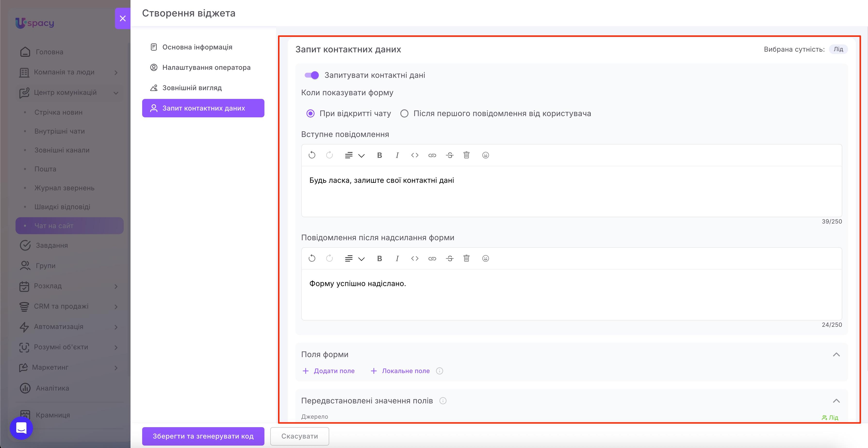868x448 pixels.
Task: Expand Компанія та люди menu
Action: (x=116, y=72)
